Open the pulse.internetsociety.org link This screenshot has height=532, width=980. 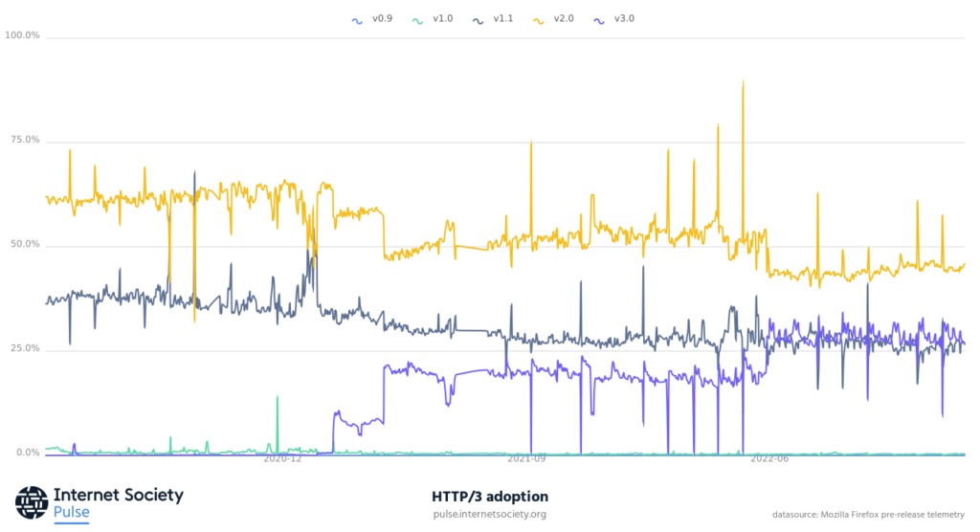pyautogui.click(x=489, y=515)
